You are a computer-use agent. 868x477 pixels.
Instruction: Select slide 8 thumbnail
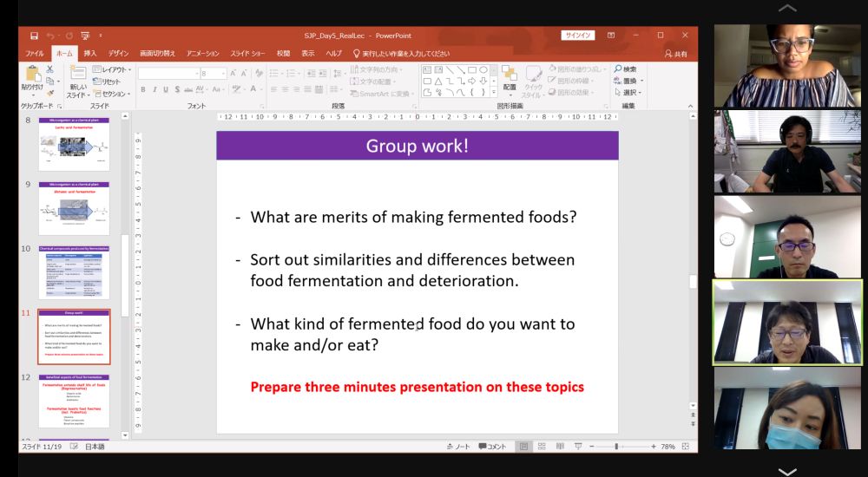(x=74, y=144)
